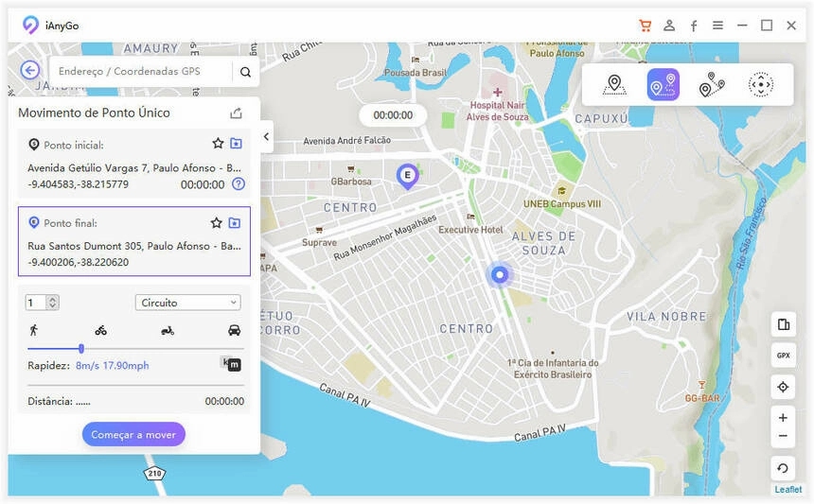Image resolution: width=814 pixels, height=504 pixels.
Task: Click the Ponto inicial address text
Action: coord(134,168)
